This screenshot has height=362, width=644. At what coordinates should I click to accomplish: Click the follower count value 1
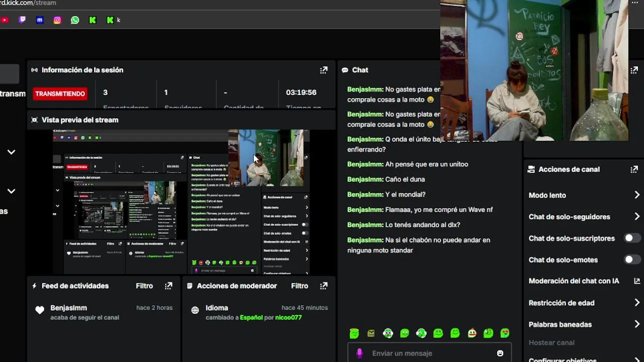pyautogui.click(x=166, y=93)
